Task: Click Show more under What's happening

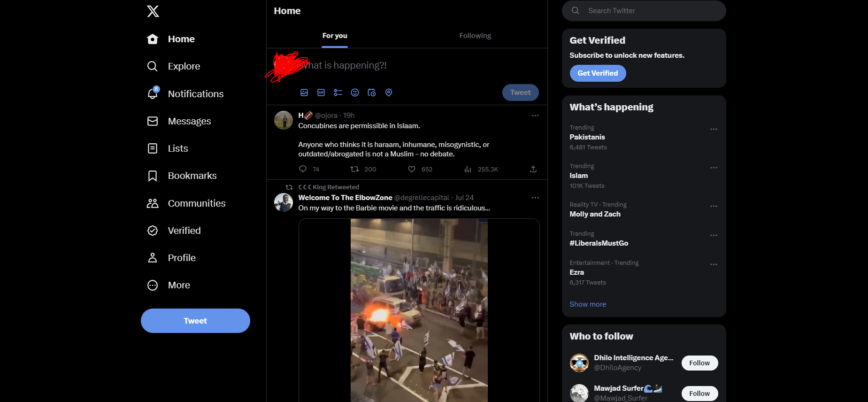Action: 588,304
